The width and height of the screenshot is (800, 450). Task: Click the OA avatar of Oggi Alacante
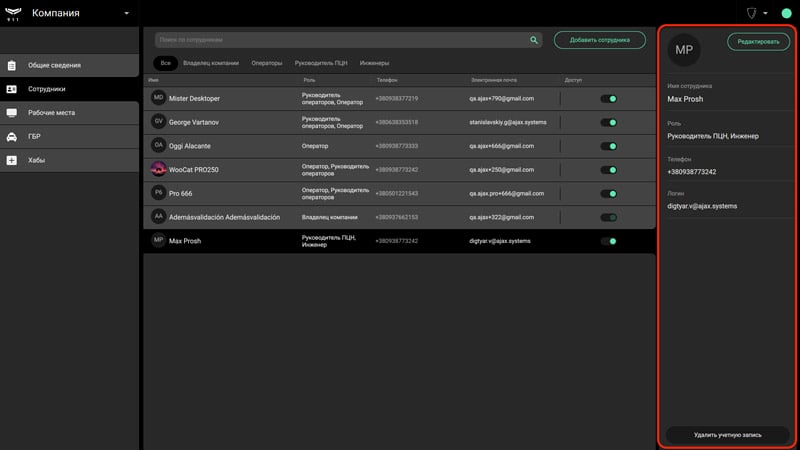159,145
